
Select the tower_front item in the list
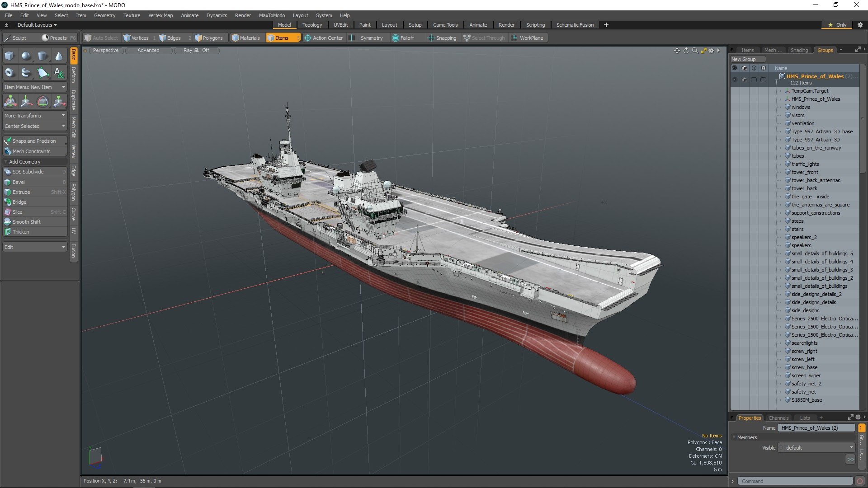(x=805, y=172)
